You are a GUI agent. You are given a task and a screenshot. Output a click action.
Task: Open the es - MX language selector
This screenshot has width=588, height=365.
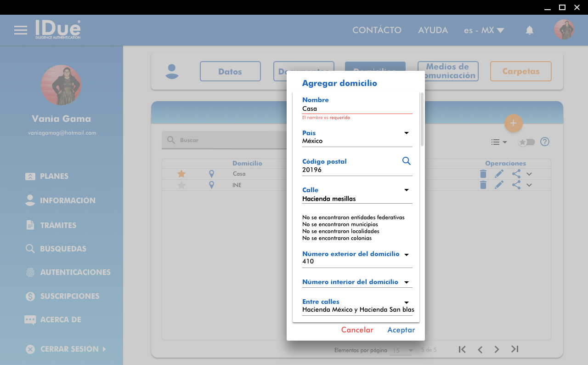coord(484,30)
